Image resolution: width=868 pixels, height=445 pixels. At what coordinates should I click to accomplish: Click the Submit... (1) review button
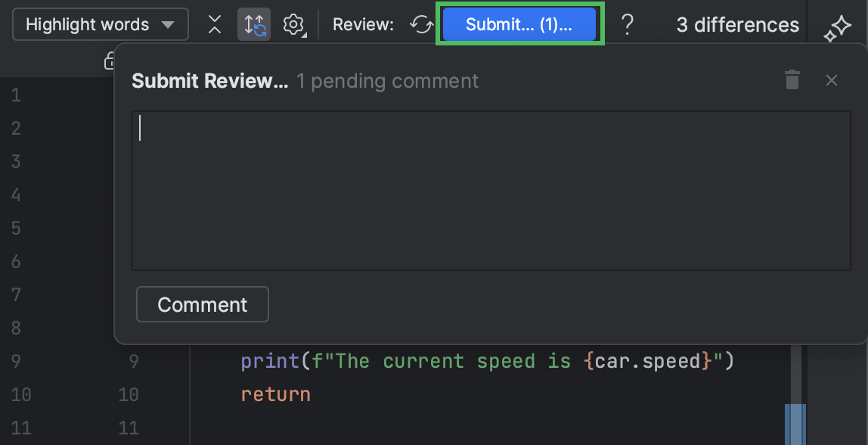click(519, 23)
